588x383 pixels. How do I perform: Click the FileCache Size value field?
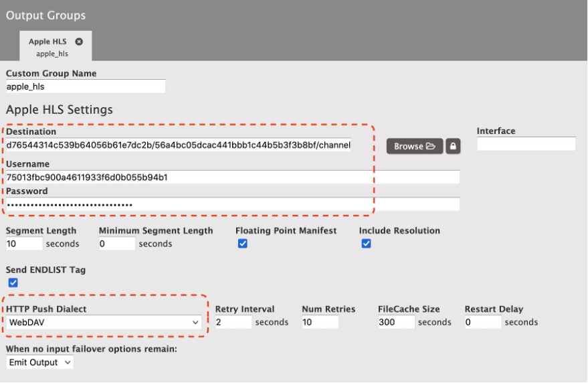point(397,322)
